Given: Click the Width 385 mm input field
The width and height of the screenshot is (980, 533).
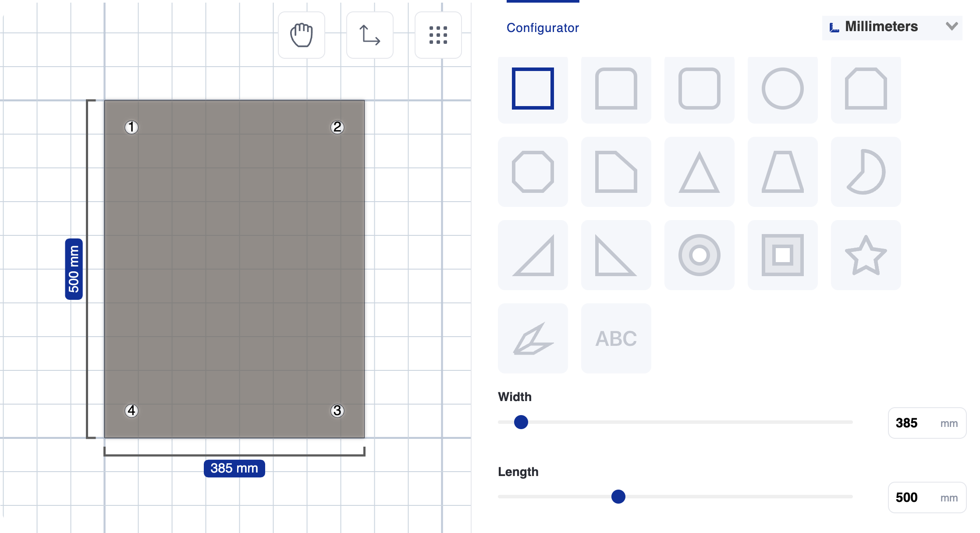Looking at the screenshot, I should [927, 423].
